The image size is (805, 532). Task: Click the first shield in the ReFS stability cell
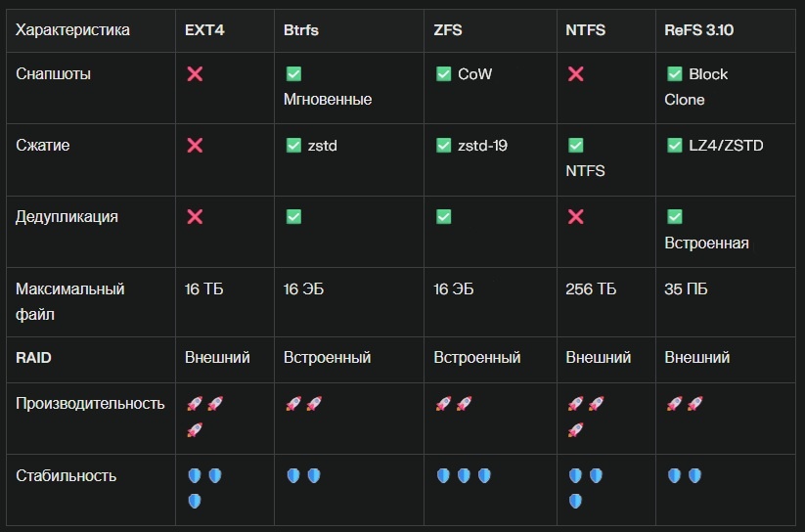(x=674, y=476)
